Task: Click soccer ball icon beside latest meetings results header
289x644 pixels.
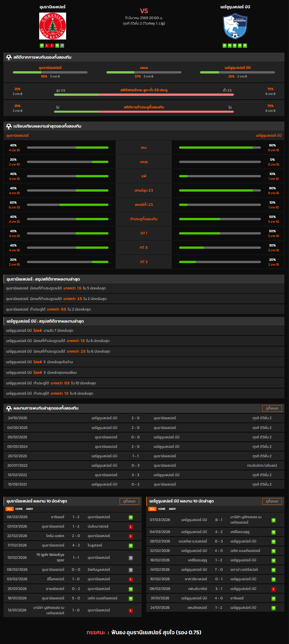Action: (9, 408)
